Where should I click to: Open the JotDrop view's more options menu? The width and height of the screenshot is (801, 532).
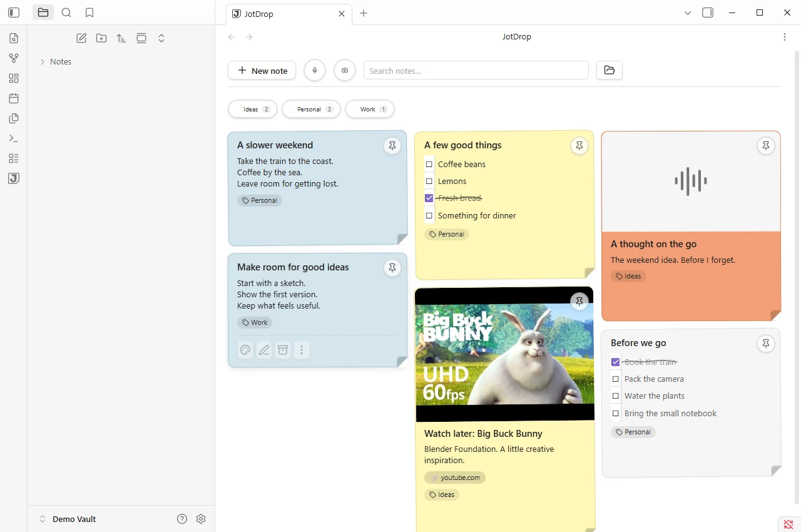click(x=785, y=37)
